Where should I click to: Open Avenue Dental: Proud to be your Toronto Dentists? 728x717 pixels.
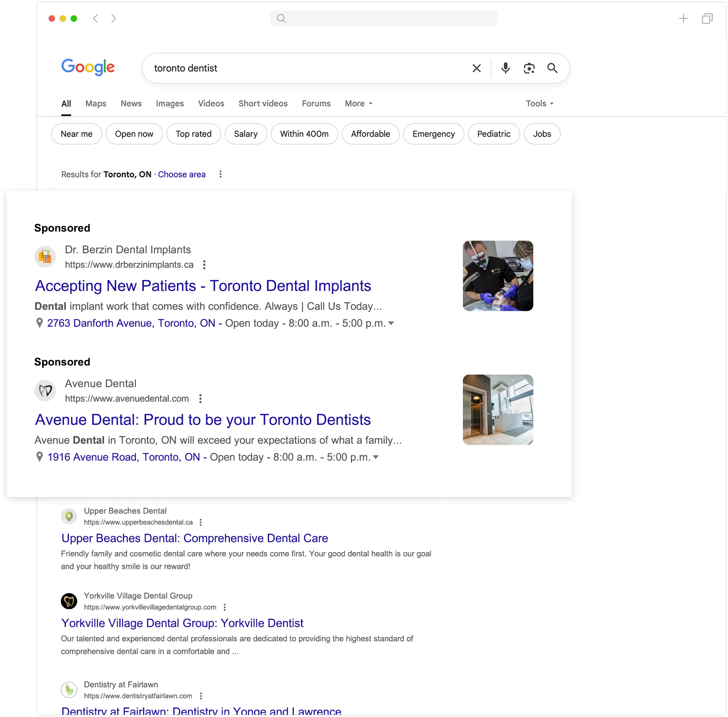pyautogui.click(x=203, y=420)
